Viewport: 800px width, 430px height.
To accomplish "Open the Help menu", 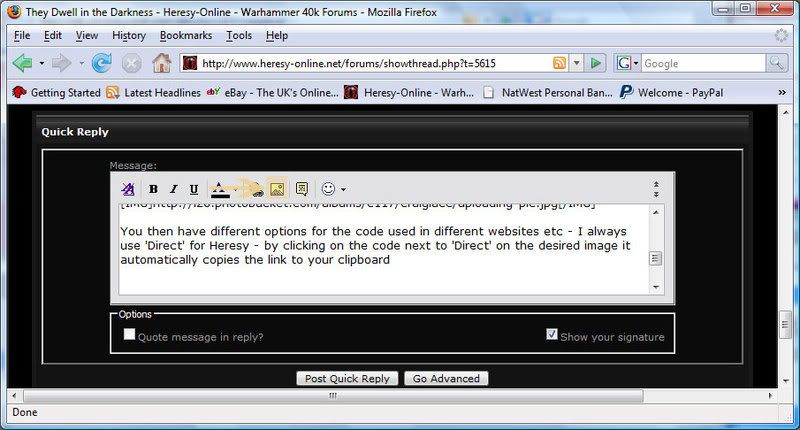I will [x=277, y=35].
